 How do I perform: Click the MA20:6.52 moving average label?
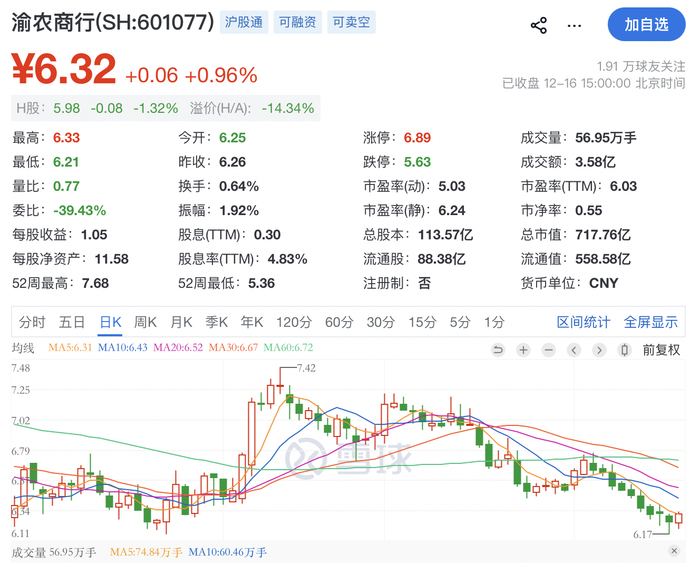tap(178, 347)
